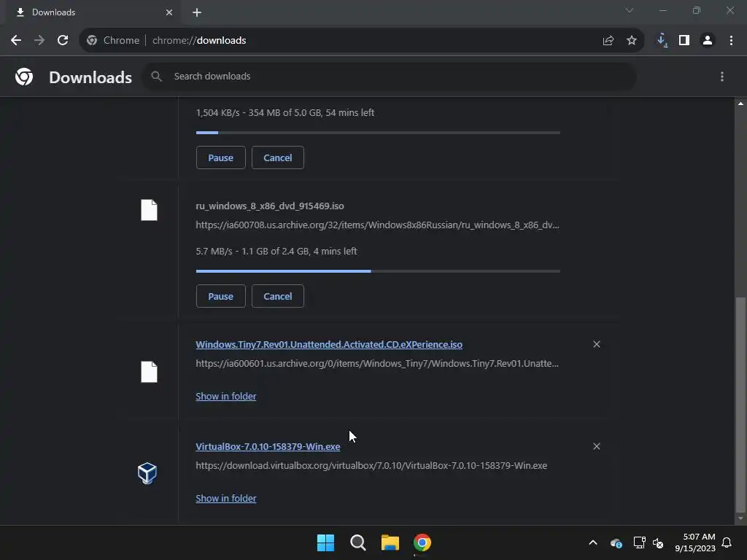This screenshot has height=560, width=747.
Task: Click the scrollbar up arrow
Action: pyautogui.click(x=740, y=104)
